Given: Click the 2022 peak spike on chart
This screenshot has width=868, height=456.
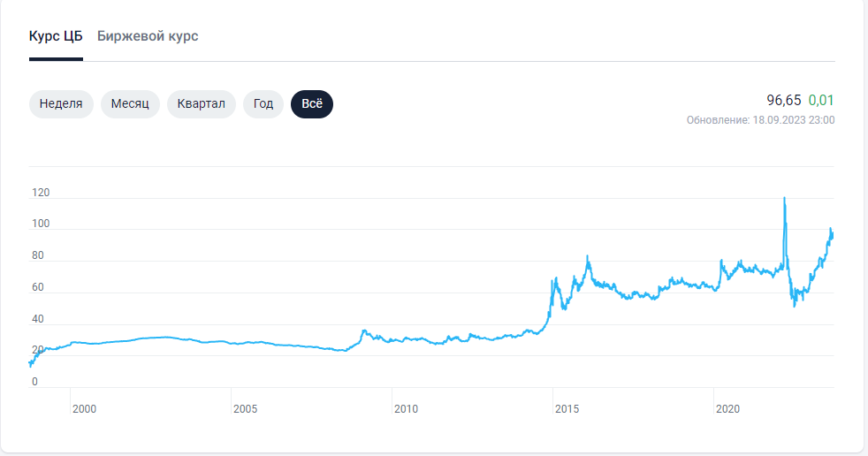Looking at the screenshot, I should 784,200.
